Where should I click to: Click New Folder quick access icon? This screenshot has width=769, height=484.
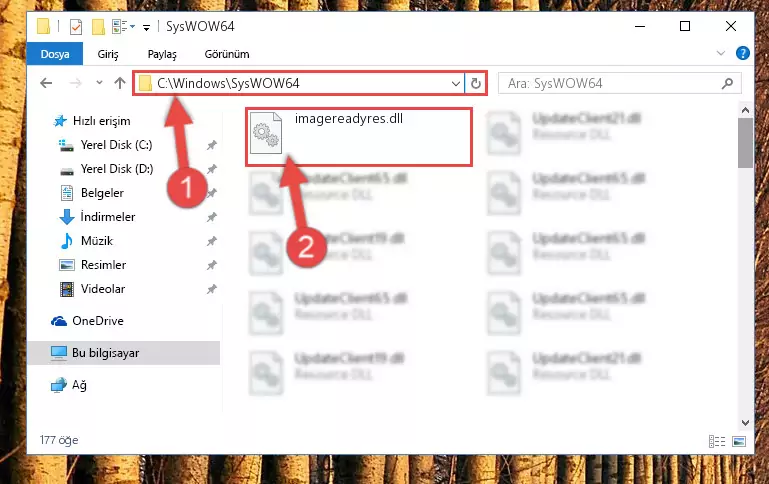click(x=98, y=26)
